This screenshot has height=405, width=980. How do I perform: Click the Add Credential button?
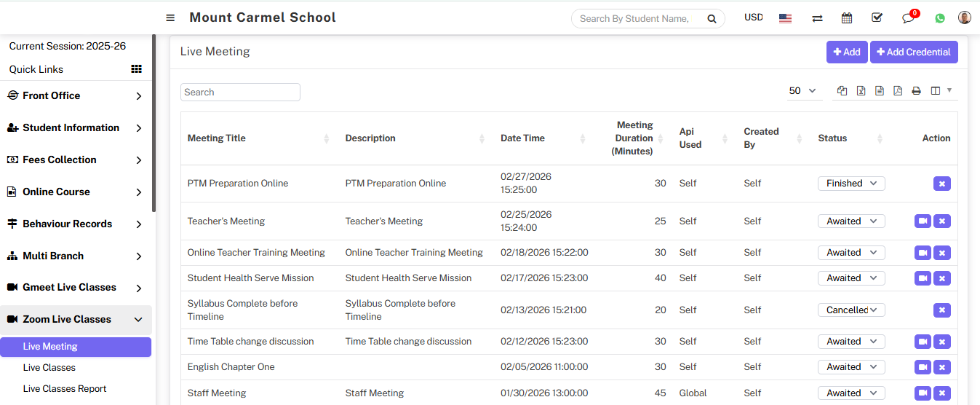[x=914, y=52]
